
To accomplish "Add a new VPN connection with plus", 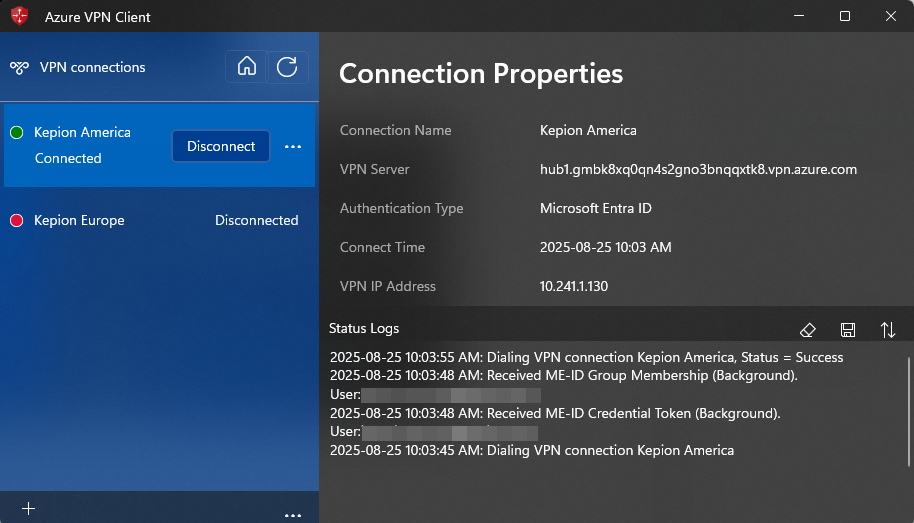I will 29,509.
